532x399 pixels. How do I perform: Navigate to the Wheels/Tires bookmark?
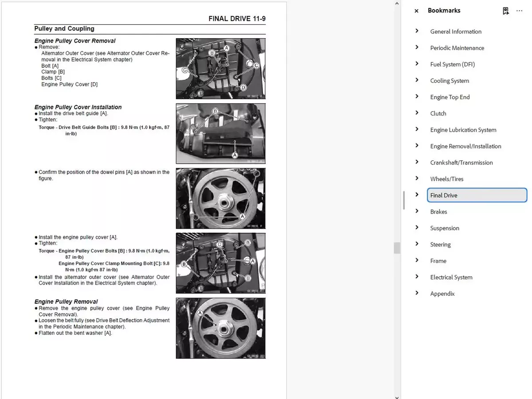(446, 179)
